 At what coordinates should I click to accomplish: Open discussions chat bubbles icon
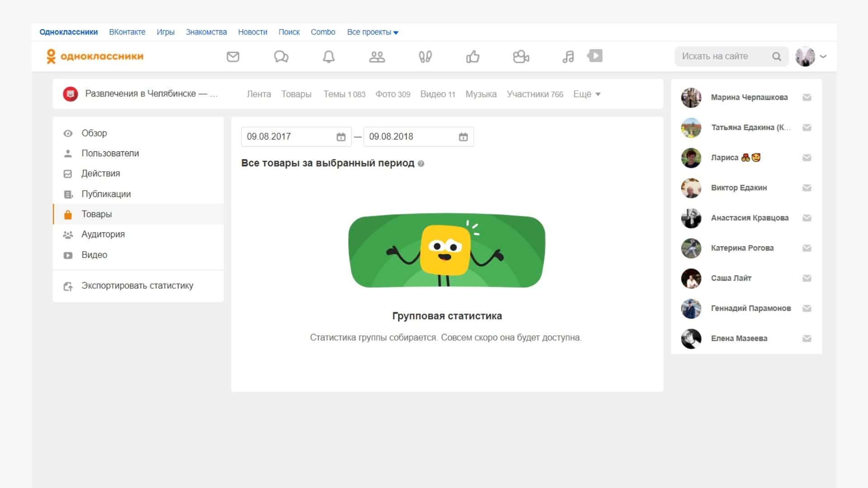281,56
